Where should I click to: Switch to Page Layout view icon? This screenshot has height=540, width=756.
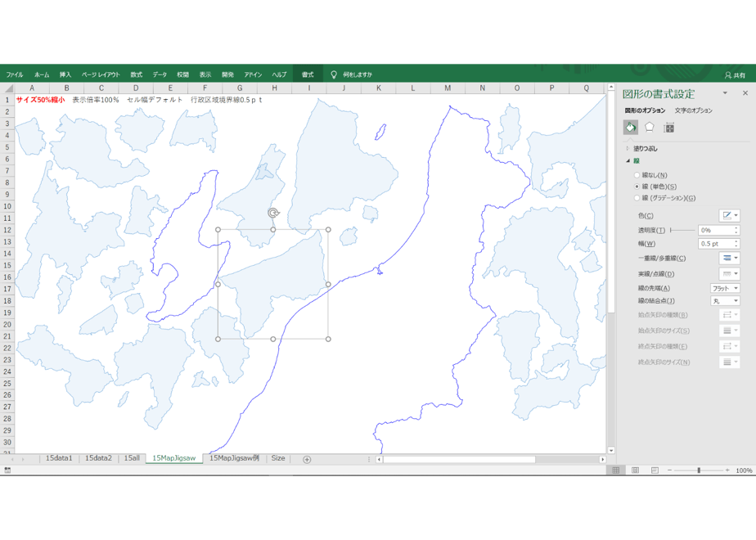coord(636,470)
